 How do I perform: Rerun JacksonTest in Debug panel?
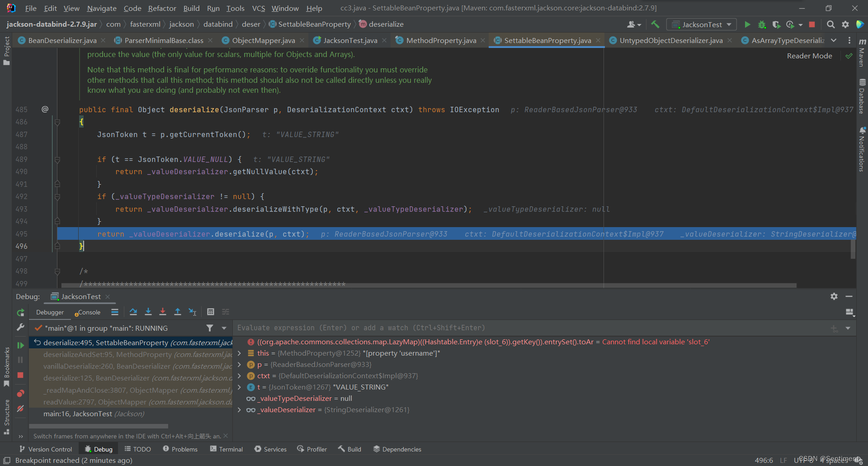pos(20,312)
